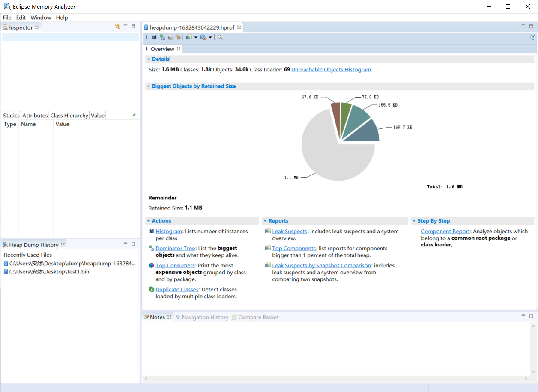The image size is (538, 392).
Task: Switch to the Statics tab
Action: click(11, 116)
